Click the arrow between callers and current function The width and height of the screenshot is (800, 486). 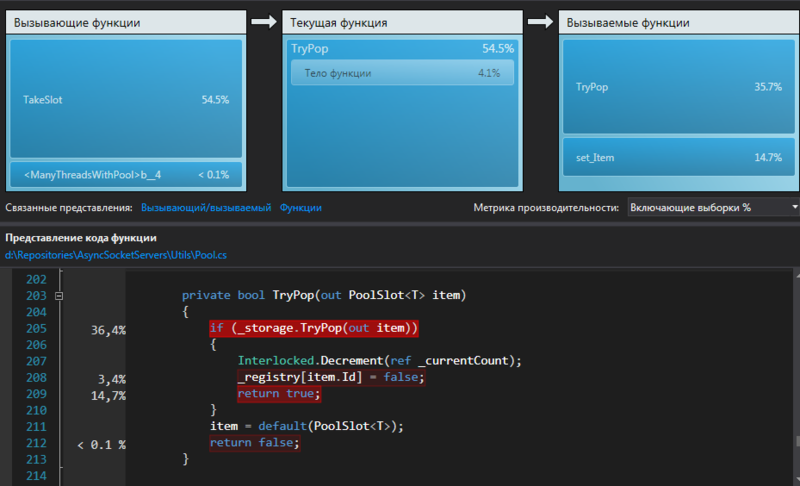[263, 21]
